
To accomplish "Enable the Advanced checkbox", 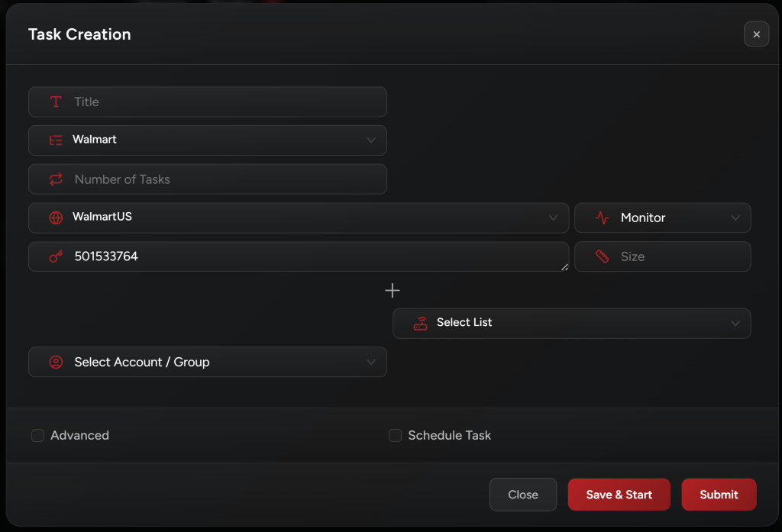I will pos(37,436).
